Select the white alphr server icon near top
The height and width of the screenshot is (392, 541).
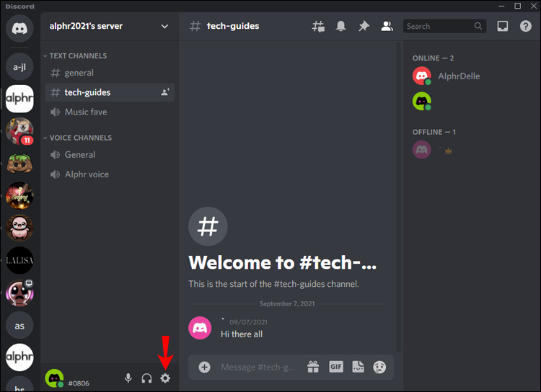click(19, 99)
